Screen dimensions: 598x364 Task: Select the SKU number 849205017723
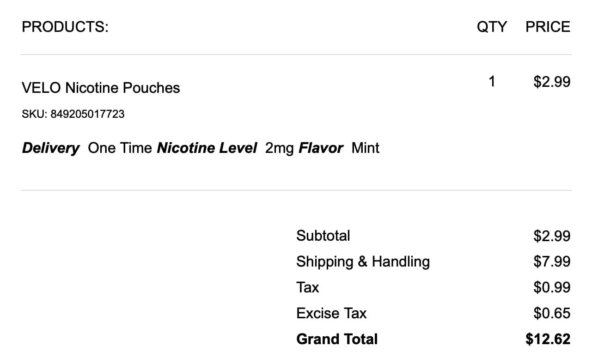coord(87,114)
